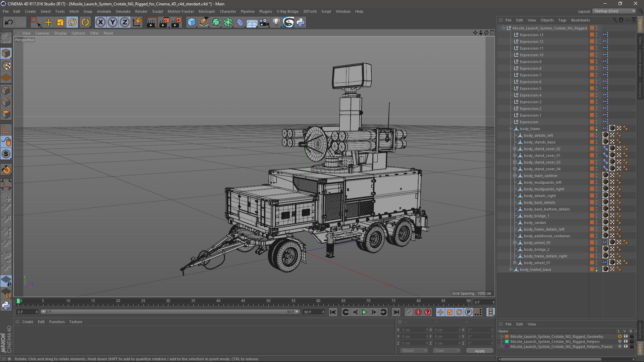The height and width of the screenshot is (362, 644).
Task: Toggle Y-axis lock button
Action: (113, 22)
